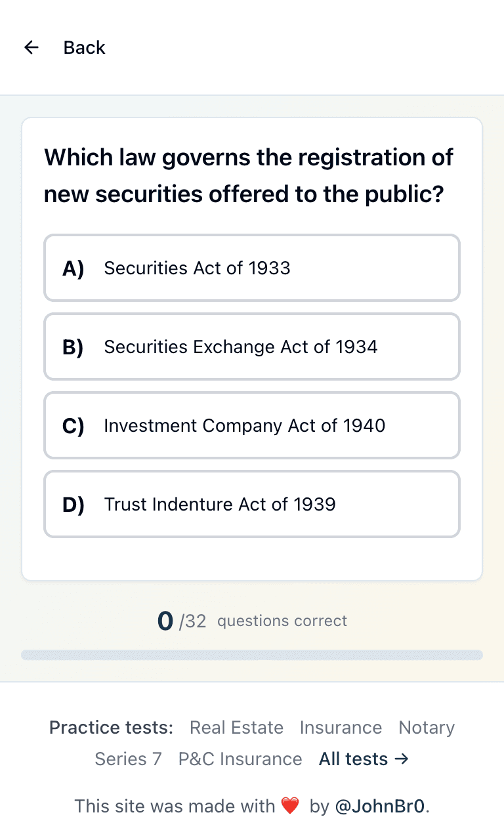The image size is (504, 840).
Task: Visit the @JohnBr0 author profile link
Action: (381, 806)
